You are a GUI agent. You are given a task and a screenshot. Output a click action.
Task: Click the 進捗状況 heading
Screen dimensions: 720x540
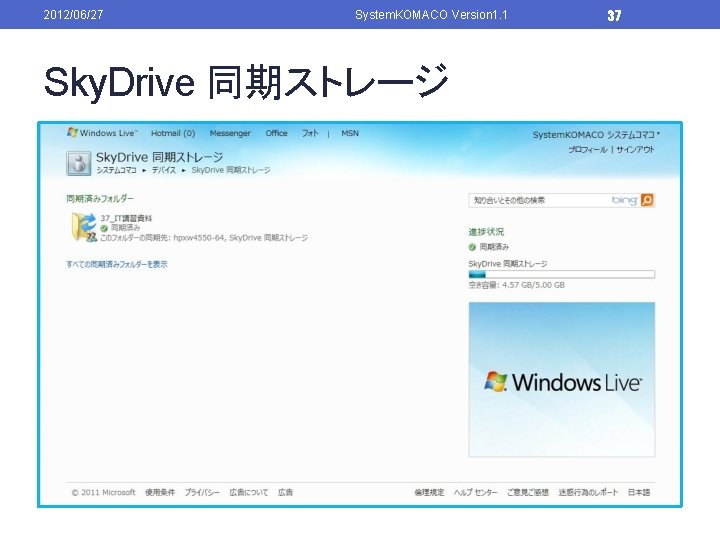click(x=486, y=232)
